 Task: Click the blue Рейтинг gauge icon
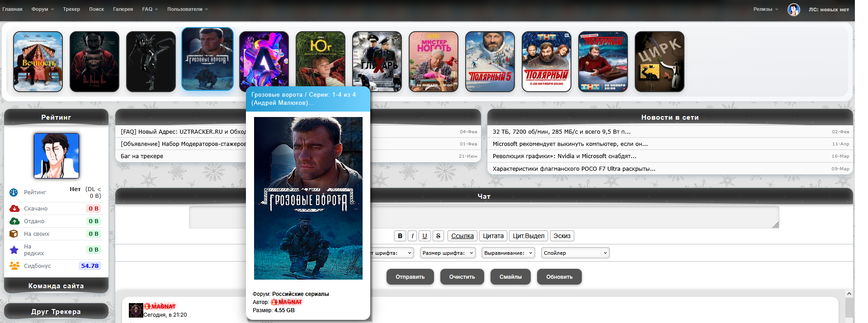click(14, 192)
